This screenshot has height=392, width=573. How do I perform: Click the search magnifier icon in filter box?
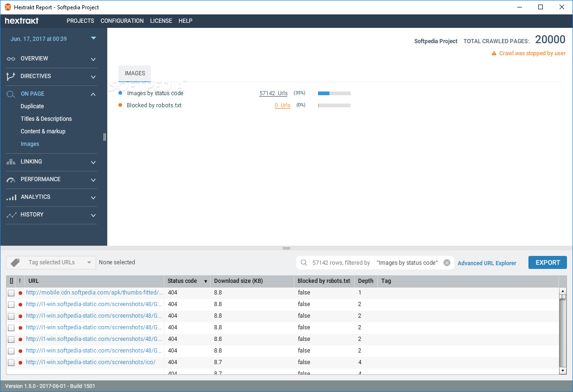pos(304,263)
